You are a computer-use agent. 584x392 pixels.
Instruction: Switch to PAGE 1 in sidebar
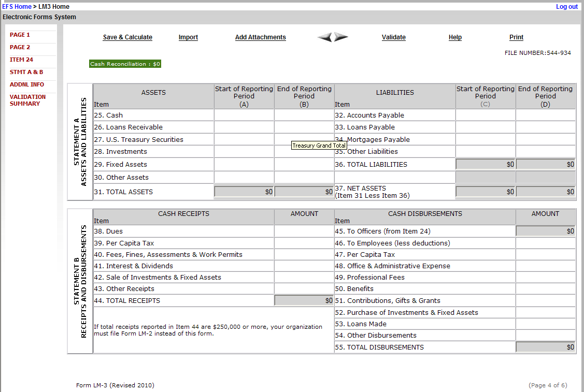click(20, 35)
